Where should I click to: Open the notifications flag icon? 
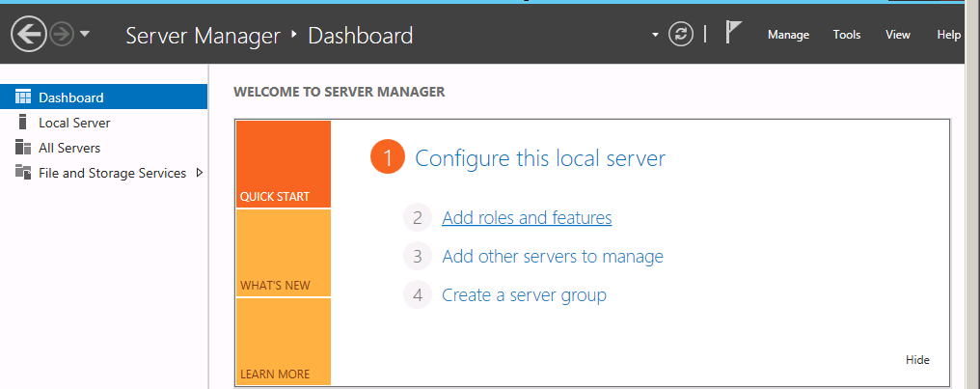733,34
